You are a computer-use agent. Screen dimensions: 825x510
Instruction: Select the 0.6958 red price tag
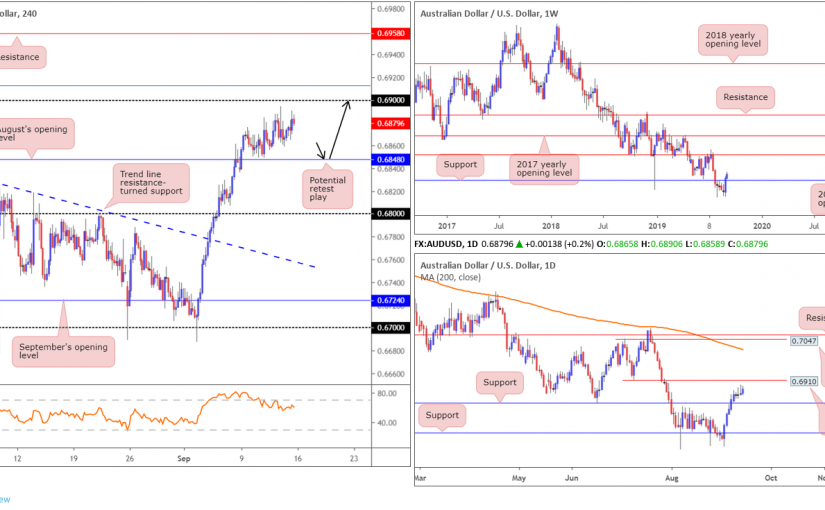click(387, 33)
